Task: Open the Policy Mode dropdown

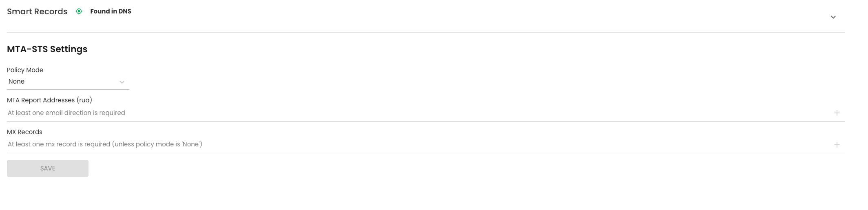Action: click(x=68, y=82)
